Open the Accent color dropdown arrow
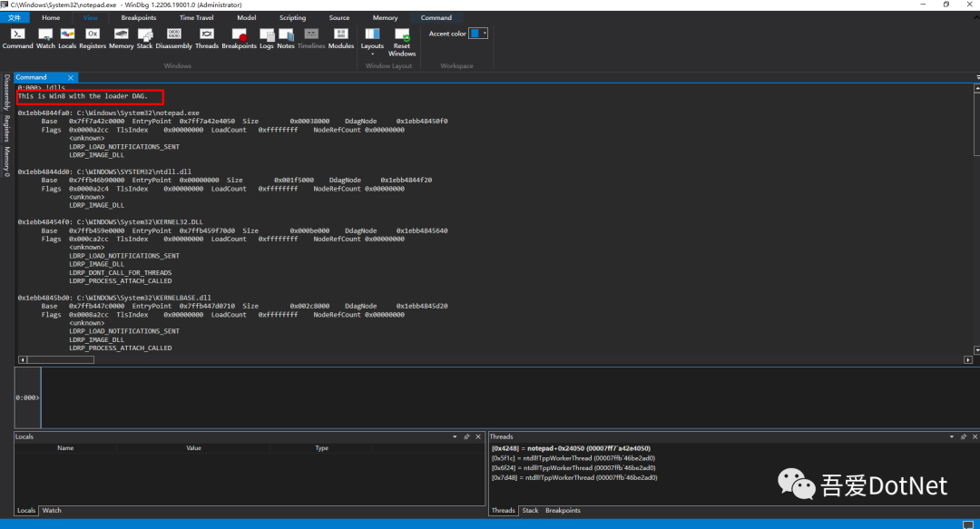Image resolution: width=980 pixels, height=529 pixels. click(x=485, y=34)
